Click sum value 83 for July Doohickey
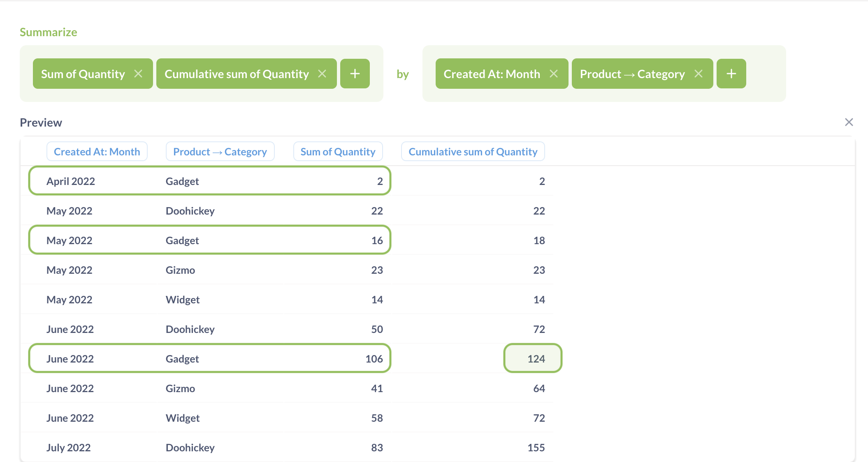Image resolution: width=868 pixels, height=462 pixels. tap(377, 448)
